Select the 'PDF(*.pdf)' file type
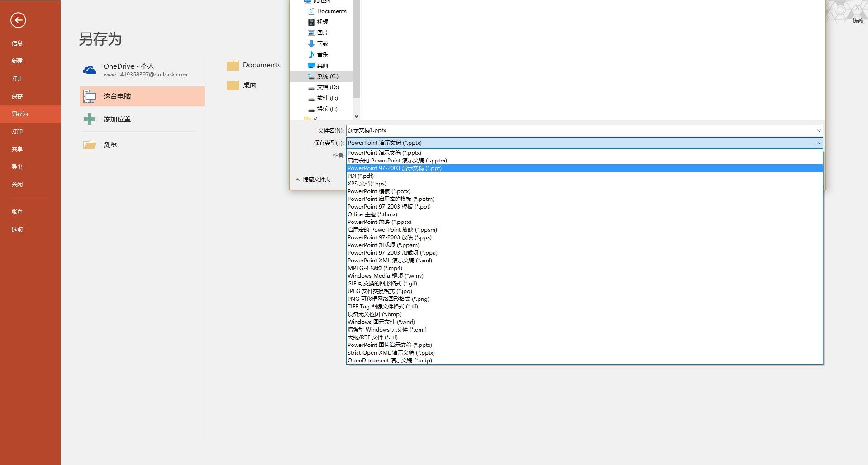The width and height of the screenshot is (868, 465). click(x=584, y=176)
